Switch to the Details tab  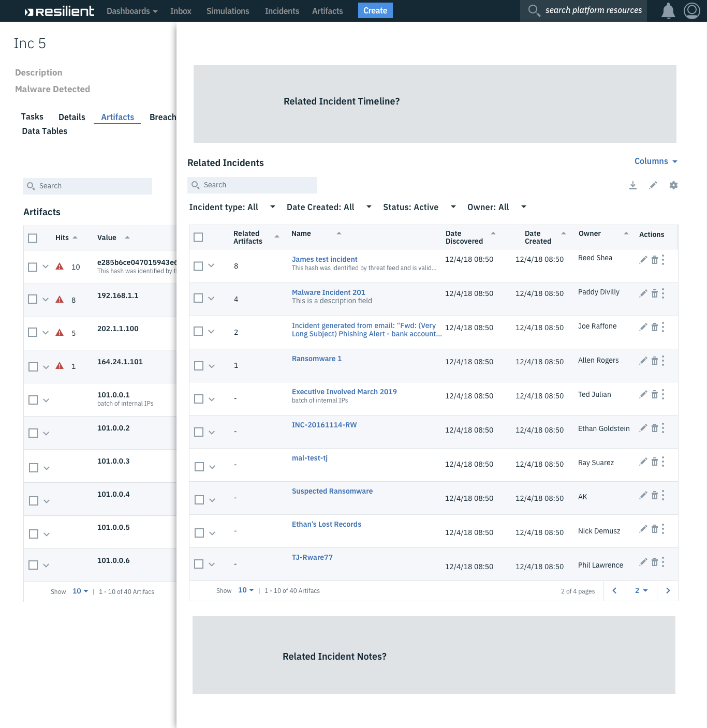72,117
